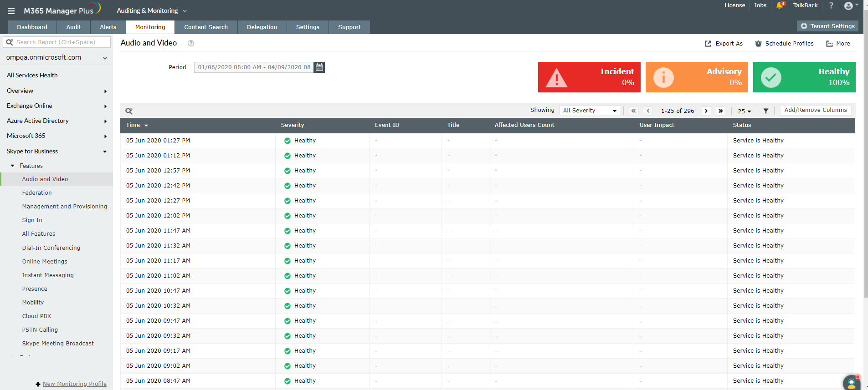The image size is (868, 390).
Task: Click the Healthy checkmark tile
Action: pos(804,77)
